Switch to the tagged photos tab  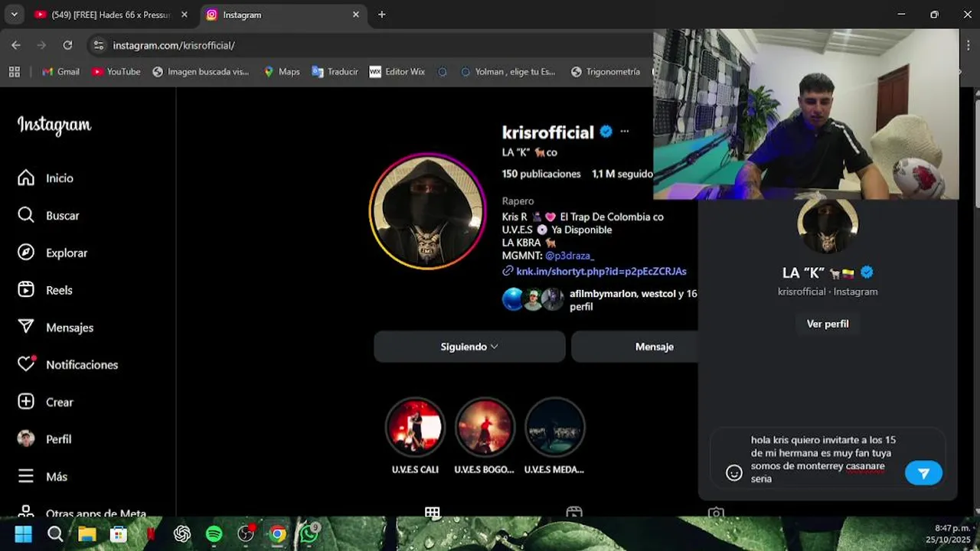coord(716,511)
